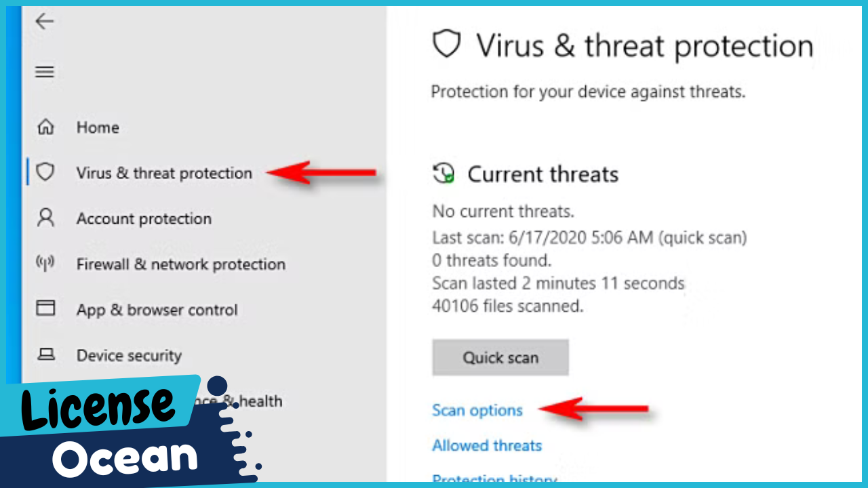Open the hamburger navigation menu
This screenshot has height=488, width=868.
[45, 72]
